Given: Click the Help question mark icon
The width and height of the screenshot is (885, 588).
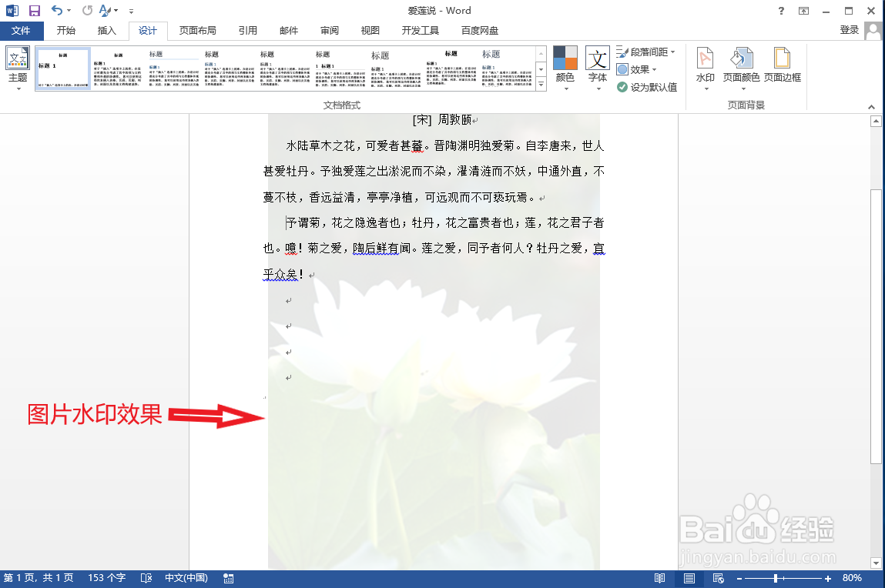Looking at the screenshot, I should click(781, 11).
